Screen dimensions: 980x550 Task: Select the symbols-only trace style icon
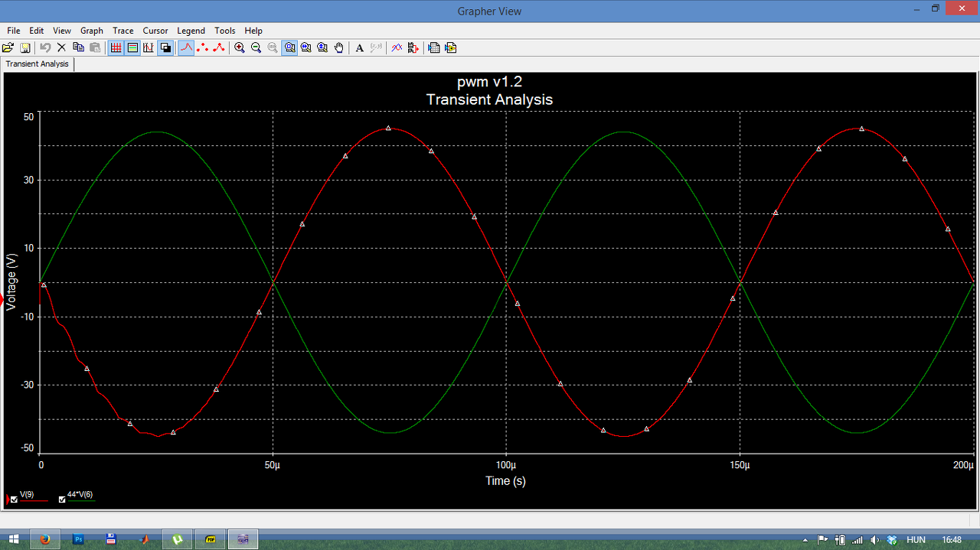[x=203, y=47]
